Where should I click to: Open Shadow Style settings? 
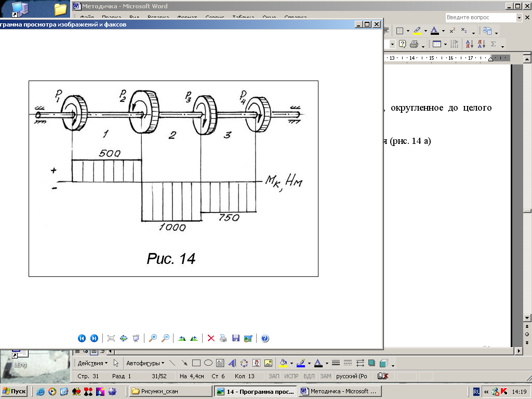click(372, 363)
